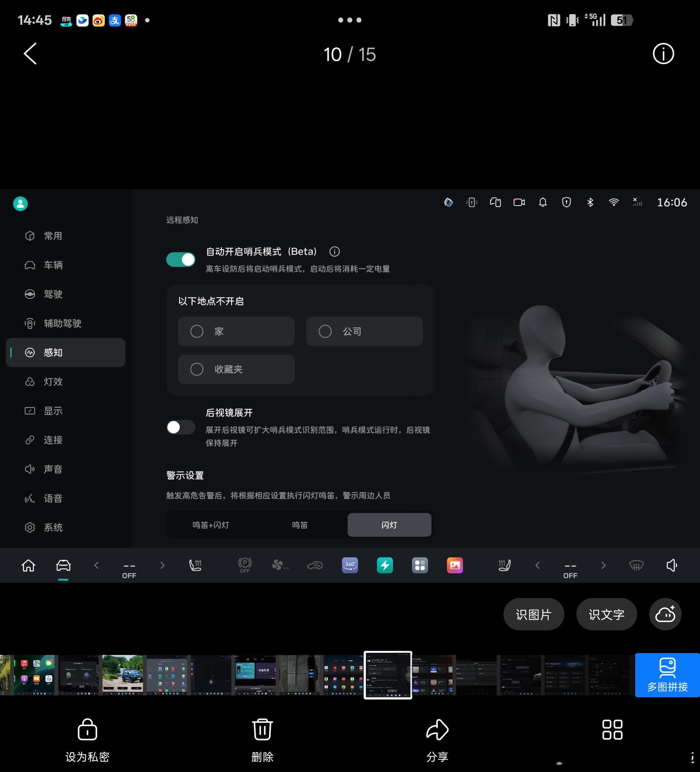
Task: Increase left temperature with right chevron
Action: tap(162, 565)
